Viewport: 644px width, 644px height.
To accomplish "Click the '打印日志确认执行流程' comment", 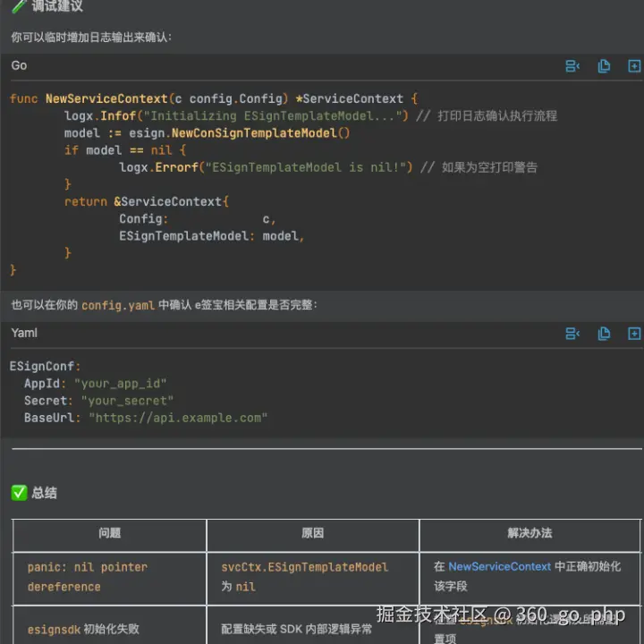I will pos(497,115).
